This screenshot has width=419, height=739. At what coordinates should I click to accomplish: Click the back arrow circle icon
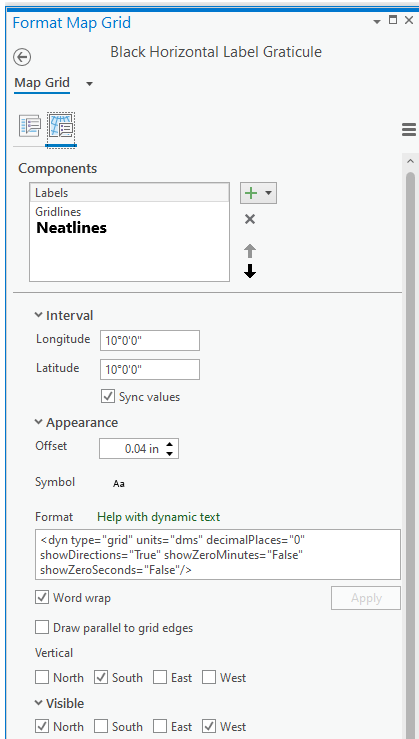point(22,57)
